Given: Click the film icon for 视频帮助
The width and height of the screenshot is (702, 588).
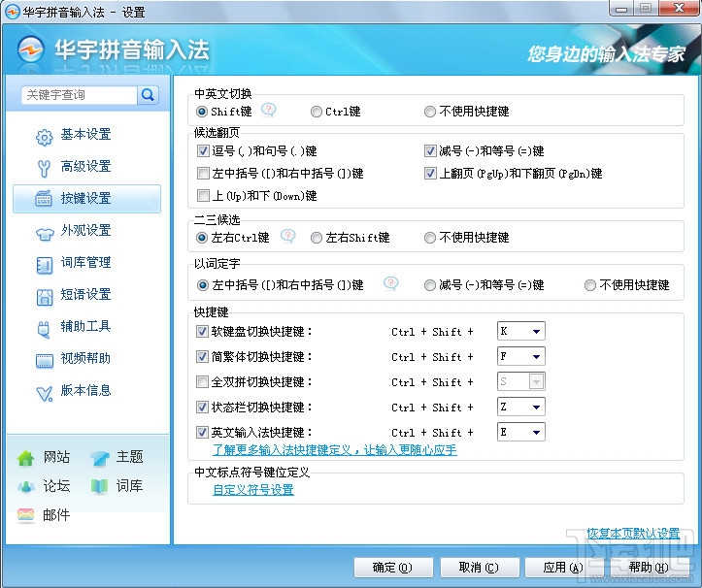Looking at the screenshot, I should pyautogui.click(x=45, y=360).
